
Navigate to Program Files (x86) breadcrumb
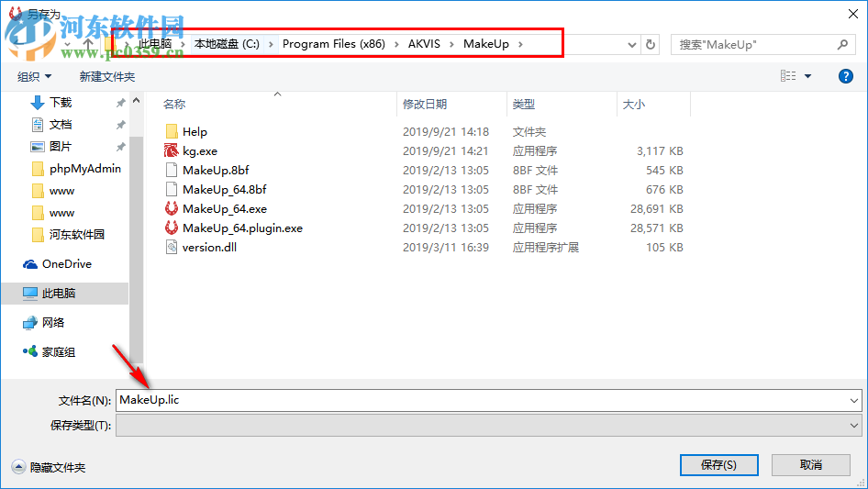click(x=334, y=44)
